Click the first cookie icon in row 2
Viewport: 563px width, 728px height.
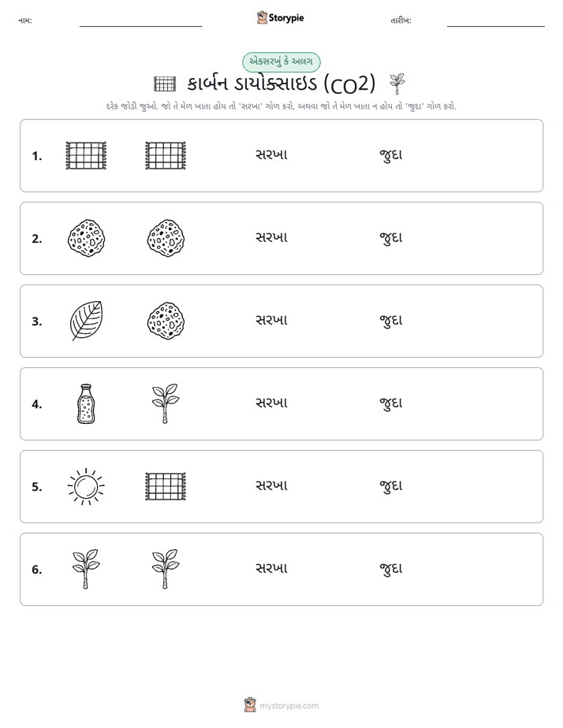(86, 238)
